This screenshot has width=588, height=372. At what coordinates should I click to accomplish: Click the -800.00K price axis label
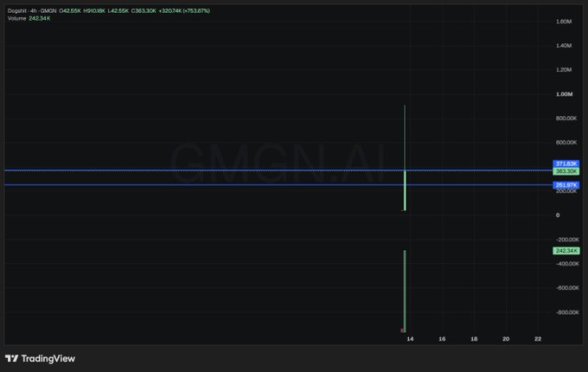pyautogui.click(x=567, y=312)
